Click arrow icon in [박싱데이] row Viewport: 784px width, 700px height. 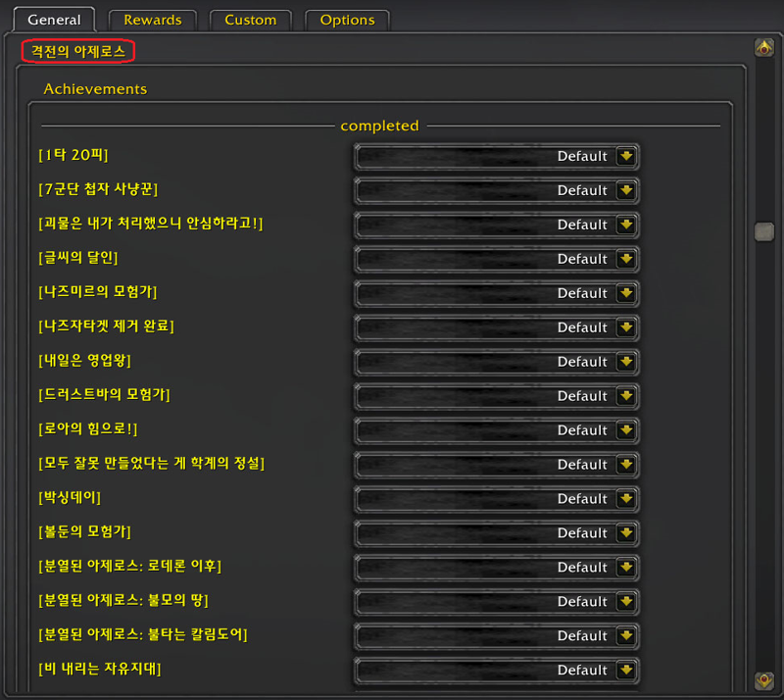(626, 499)
